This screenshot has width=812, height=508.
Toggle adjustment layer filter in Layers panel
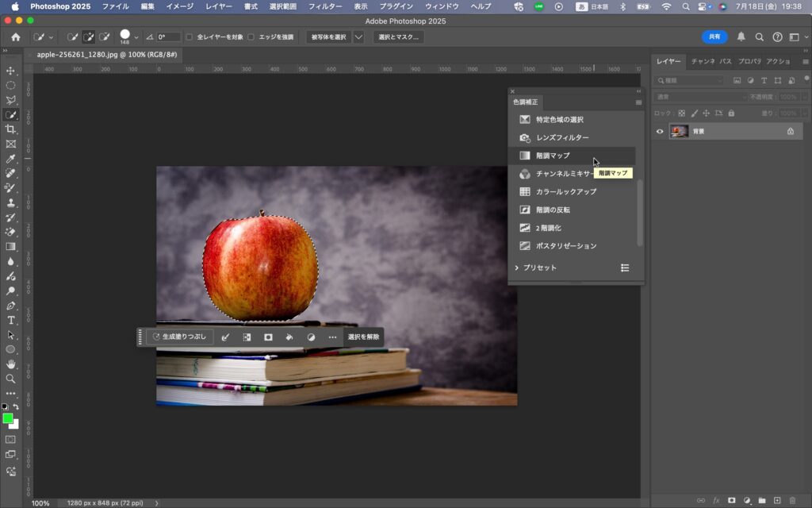pos(750,80)
